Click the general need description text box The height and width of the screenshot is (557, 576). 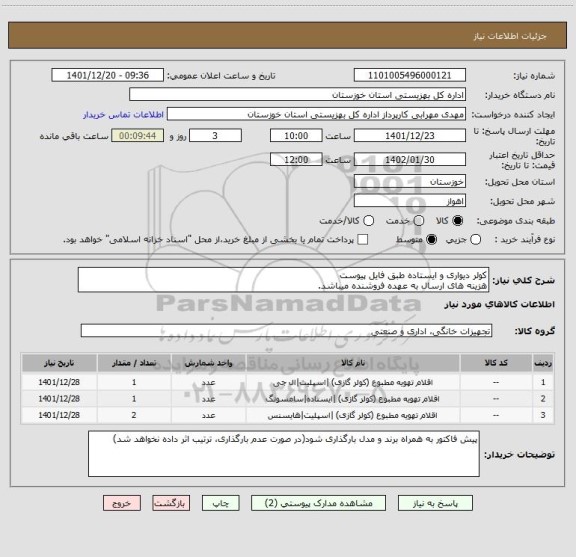(x=284, y=280)
